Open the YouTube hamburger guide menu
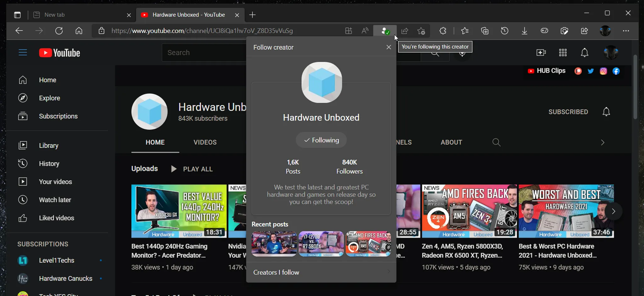 click(x=23, y=53)
